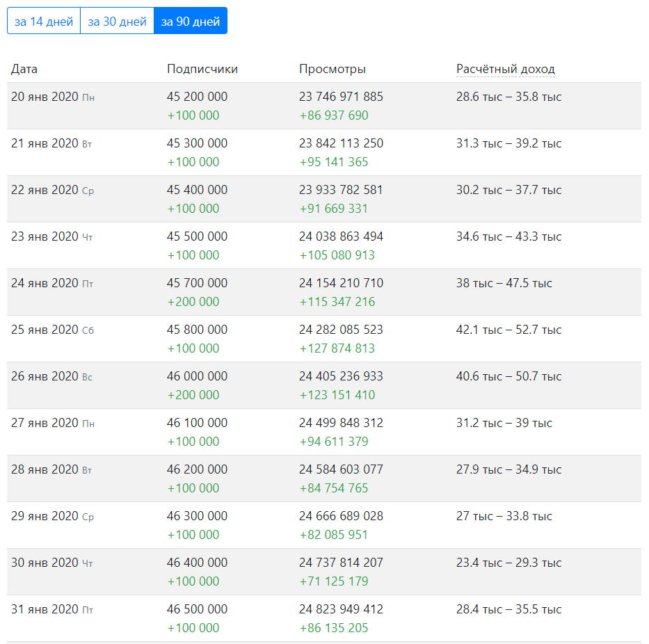Click subscriber count 46 000 000
The width and height of the screenshot is (649, 644).
197,376
